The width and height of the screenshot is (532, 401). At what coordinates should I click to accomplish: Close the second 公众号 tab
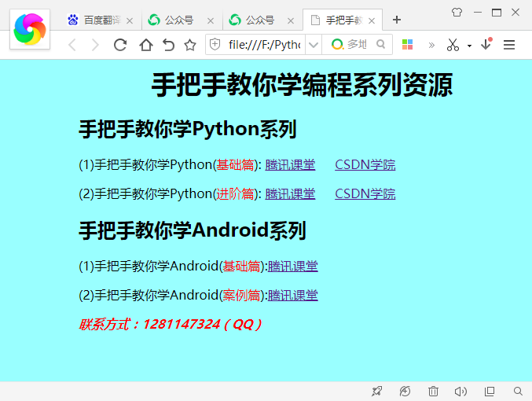291,21
